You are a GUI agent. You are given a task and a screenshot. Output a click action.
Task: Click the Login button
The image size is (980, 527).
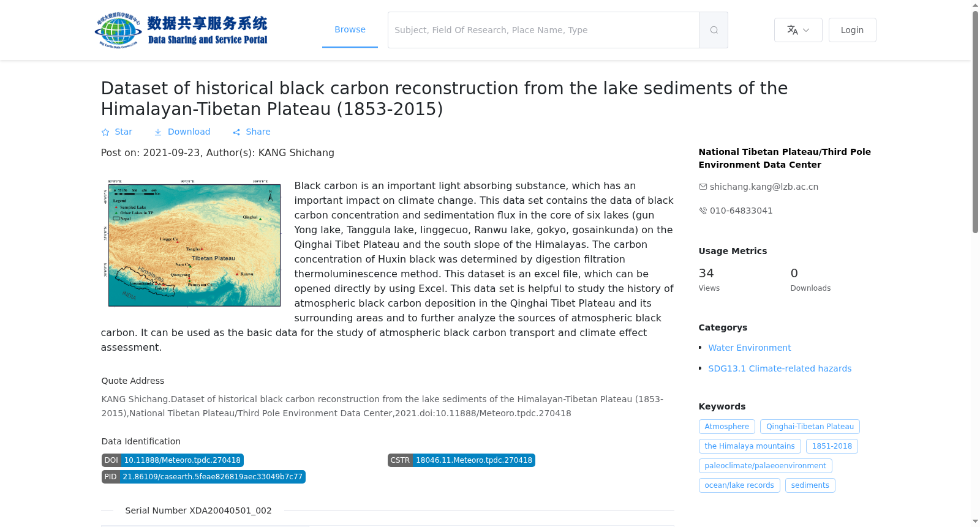(x=852, y=30)
